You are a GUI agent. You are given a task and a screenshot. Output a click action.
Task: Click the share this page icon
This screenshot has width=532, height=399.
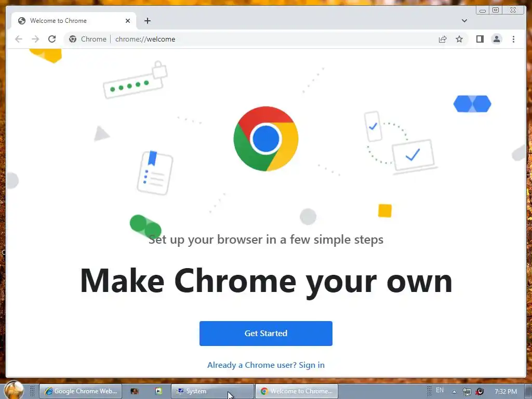click(443, 39)
